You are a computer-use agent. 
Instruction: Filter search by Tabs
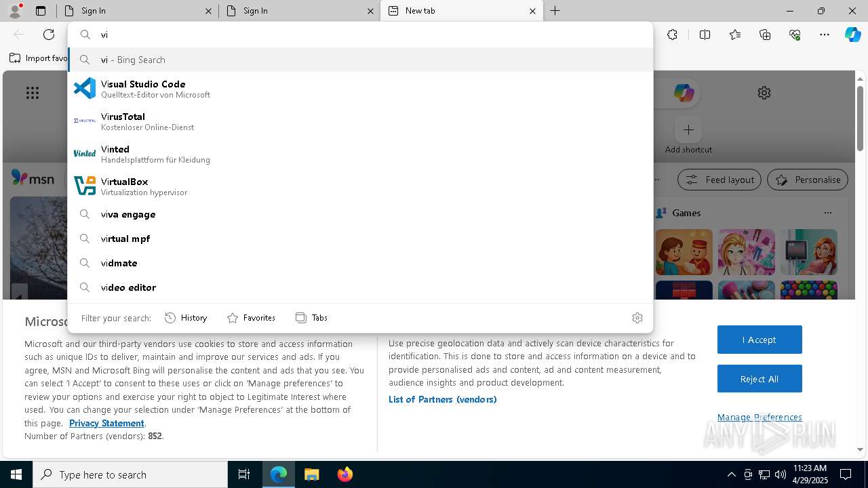click(311, 317)
